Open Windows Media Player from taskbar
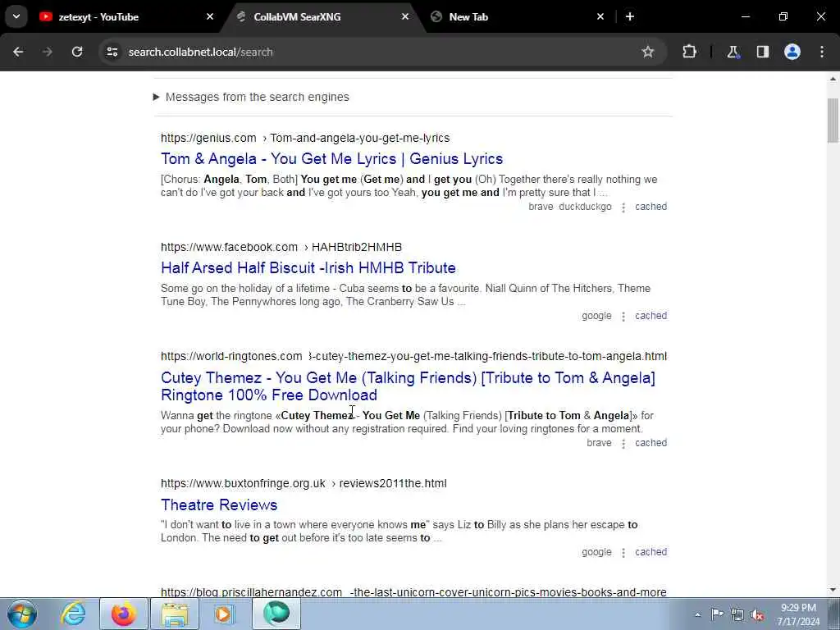 pyautogui.click(x=223, y=614)
